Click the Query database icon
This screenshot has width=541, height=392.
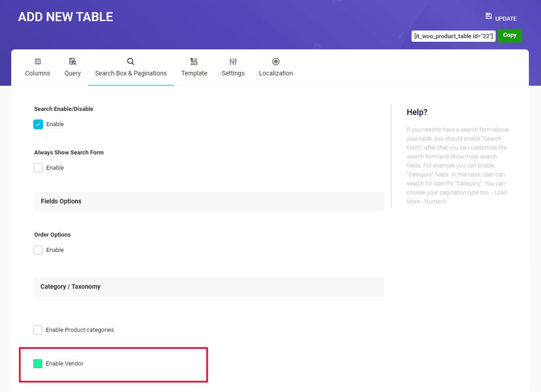[x=72, y=62]
